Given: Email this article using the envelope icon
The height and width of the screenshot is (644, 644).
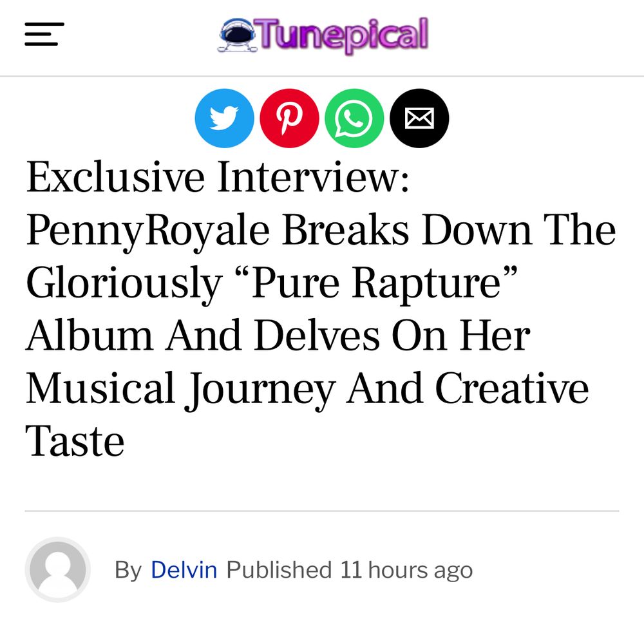Looking at the screenshot, I should [x=419, y=117].
